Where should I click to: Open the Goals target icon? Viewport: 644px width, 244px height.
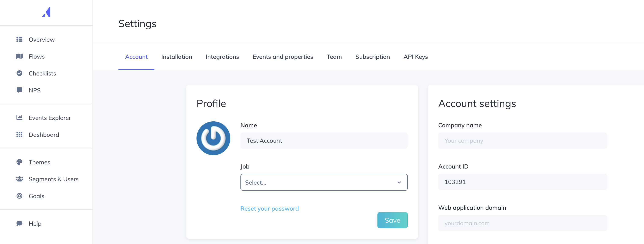click(x=19, y=196)
